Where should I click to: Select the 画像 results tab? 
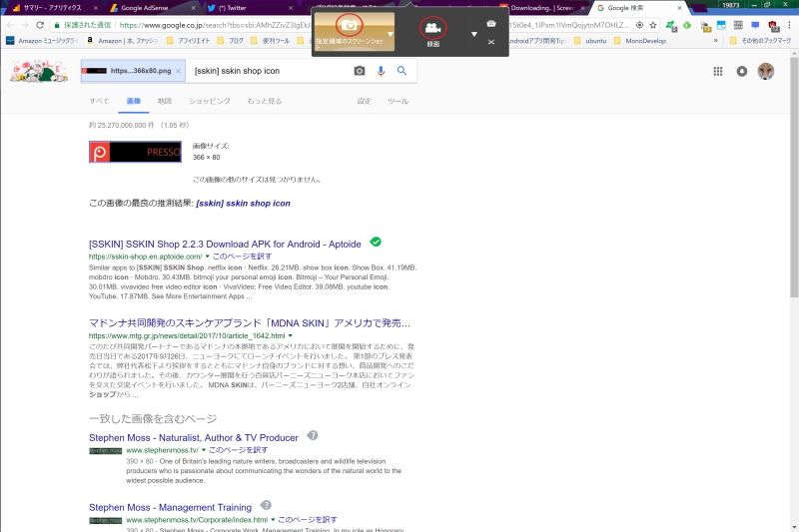click(x=134, y=101)
